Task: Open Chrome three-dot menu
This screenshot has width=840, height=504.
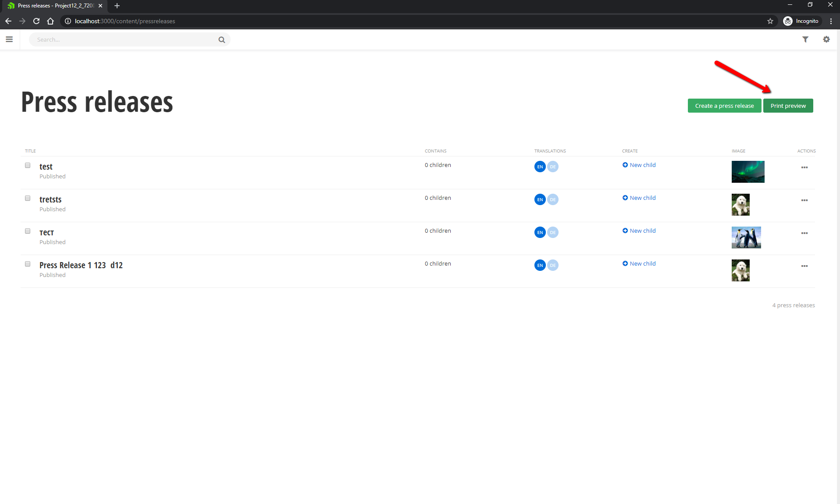Action: click(x=831, y=21)
